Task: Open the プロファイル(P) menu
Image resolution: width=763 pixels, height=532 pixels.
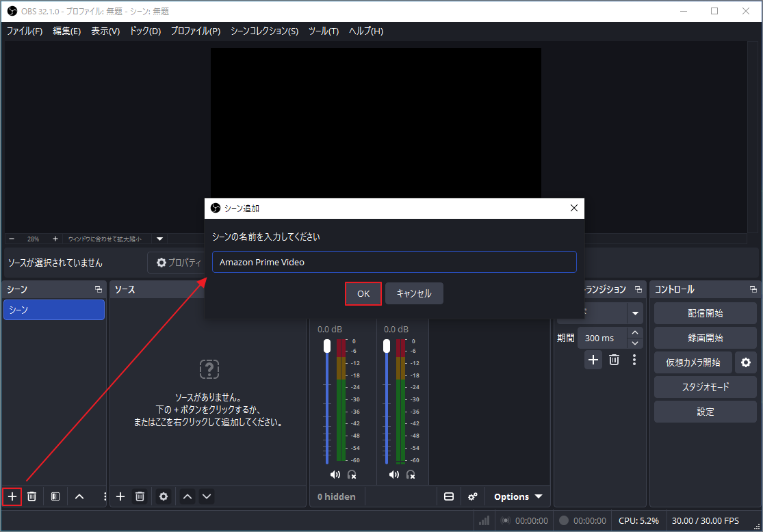Action: tap(196, 31)
